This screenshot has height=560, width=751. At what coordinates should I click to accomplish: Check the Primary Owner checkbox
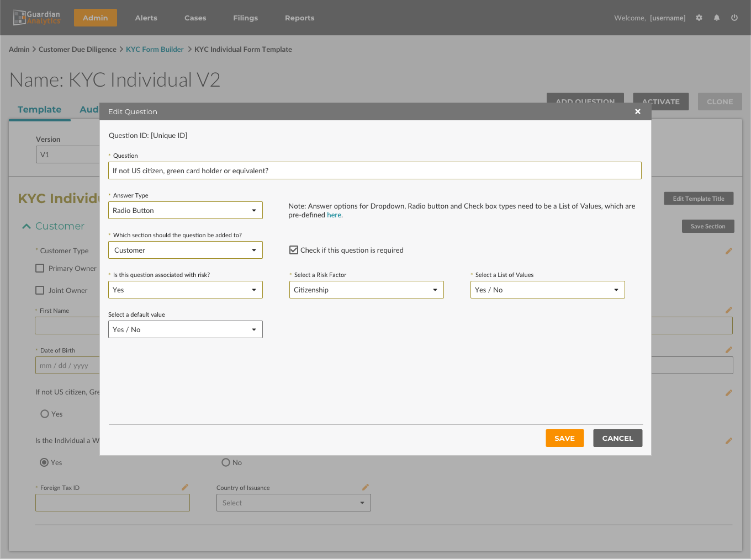[40, 268]
